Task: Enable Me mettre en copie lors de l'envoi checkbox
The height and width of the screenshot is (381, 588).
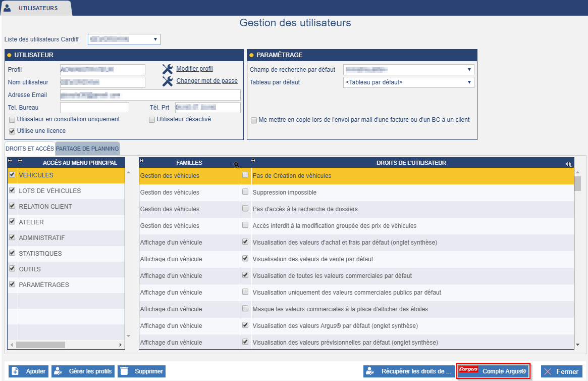Action: (x=254, y=120)
